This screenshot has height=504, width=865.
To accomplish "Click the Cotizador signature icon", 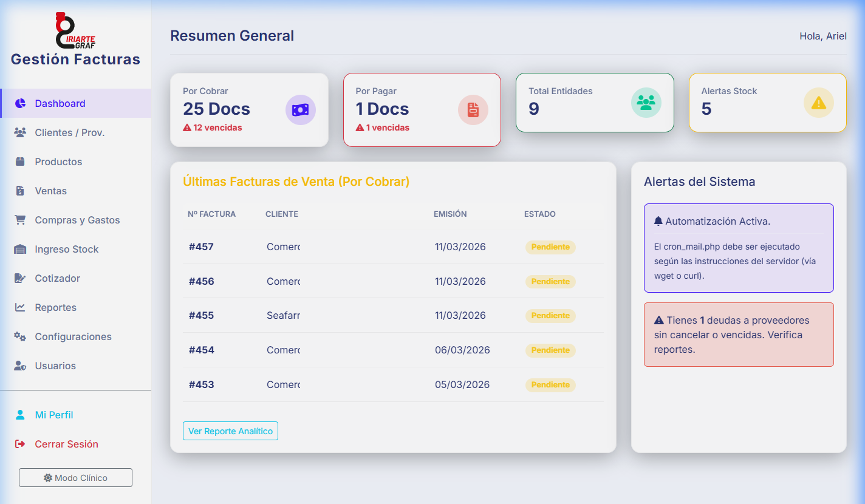I will [x=20, y=278].
